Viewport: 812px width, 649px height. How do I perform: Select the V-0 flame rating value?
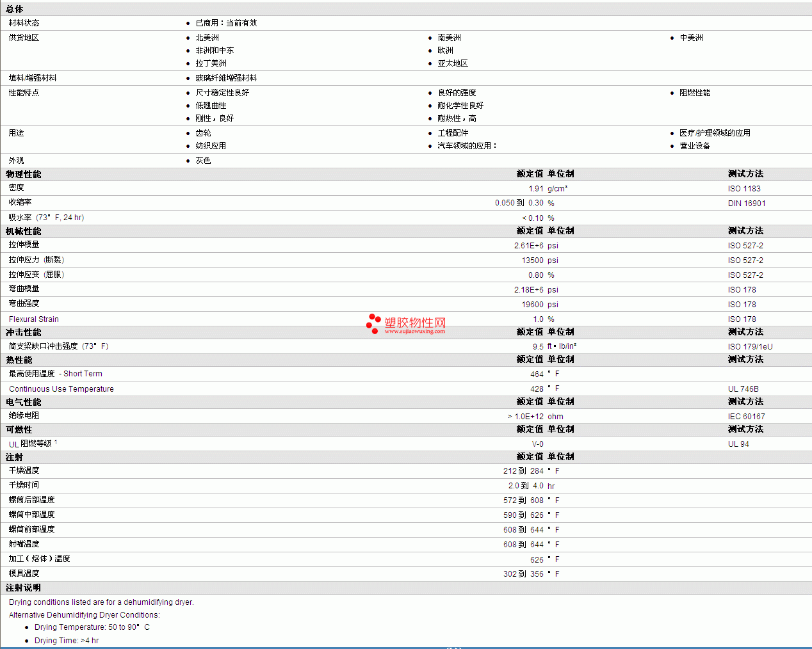click(537, 444)
